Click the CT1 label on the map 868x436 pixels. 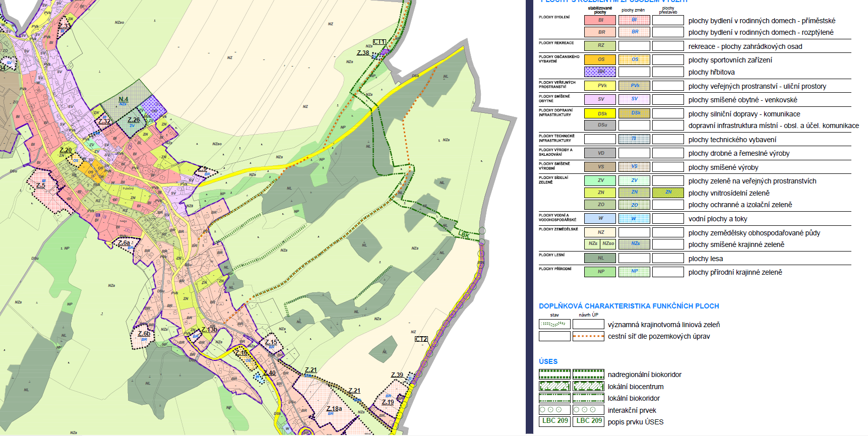(x=379, y=42)
